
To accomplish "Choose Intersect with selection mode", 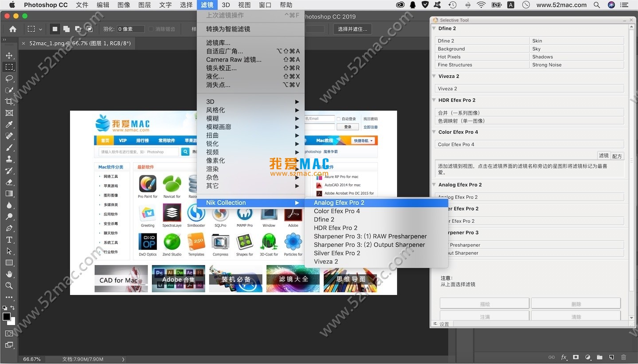I will [x=90, y=29].
